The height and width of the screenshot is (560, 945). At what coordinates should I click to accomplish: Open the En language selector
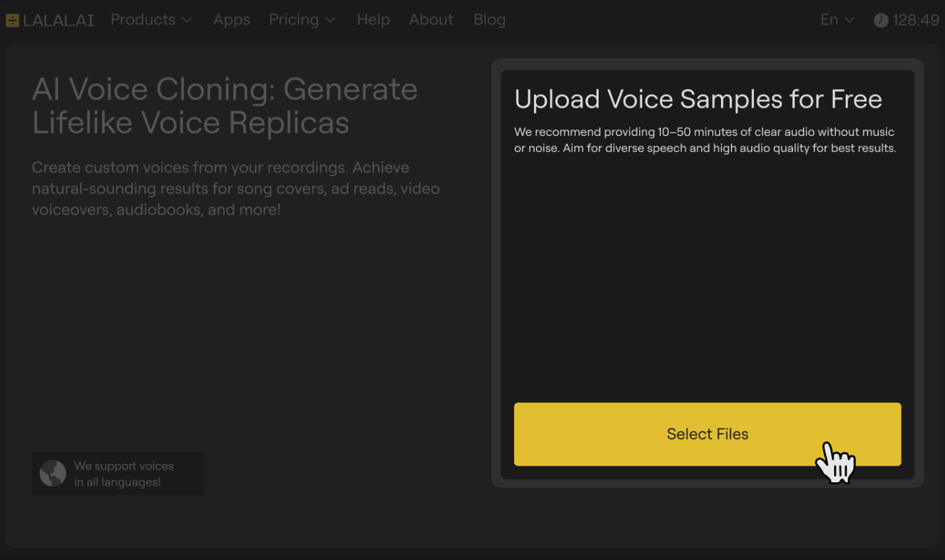(x=829, y=20)
